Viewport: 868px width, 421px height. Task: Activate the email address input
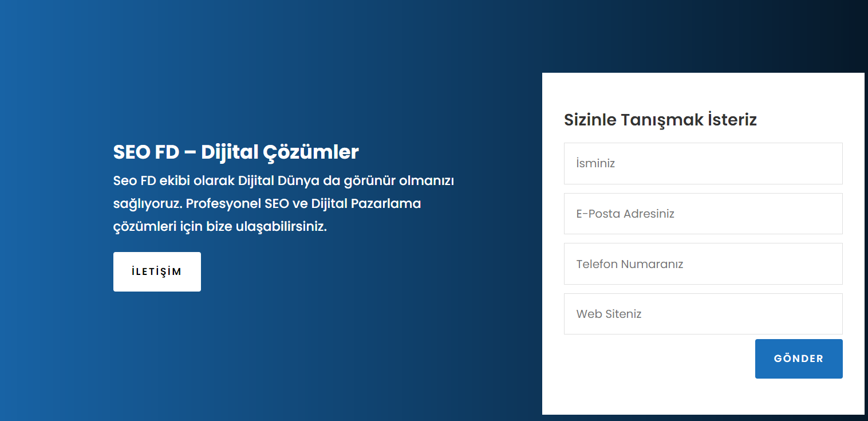click(x=703, y=214)
